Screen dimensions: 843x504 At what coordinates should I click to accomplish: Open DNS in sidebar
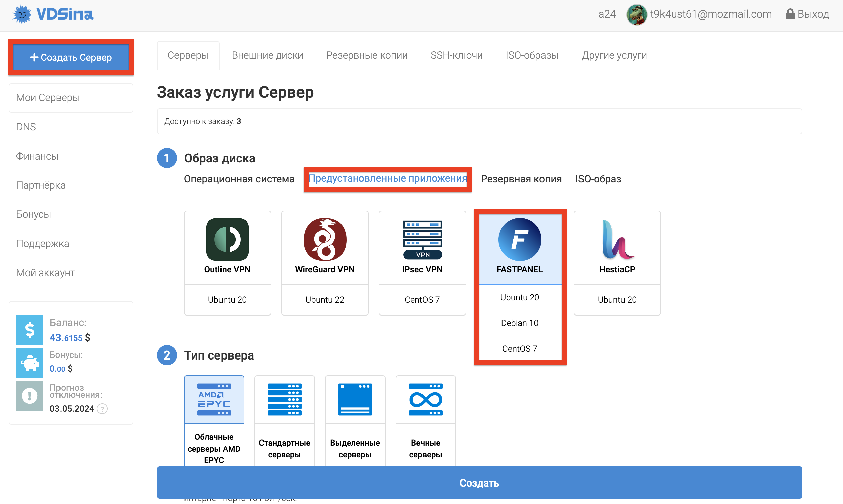(26, 127)
